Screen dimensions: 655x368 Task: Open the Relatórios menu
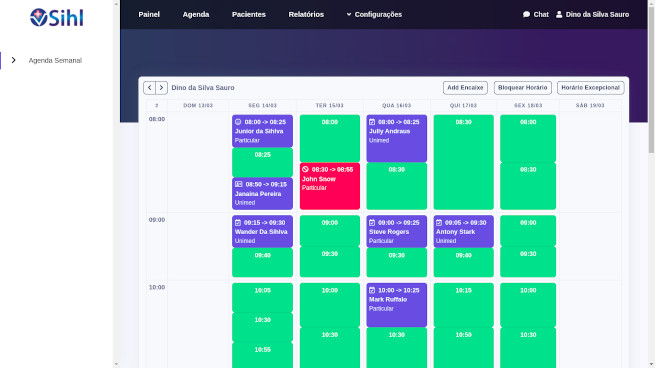coord(306,14)
